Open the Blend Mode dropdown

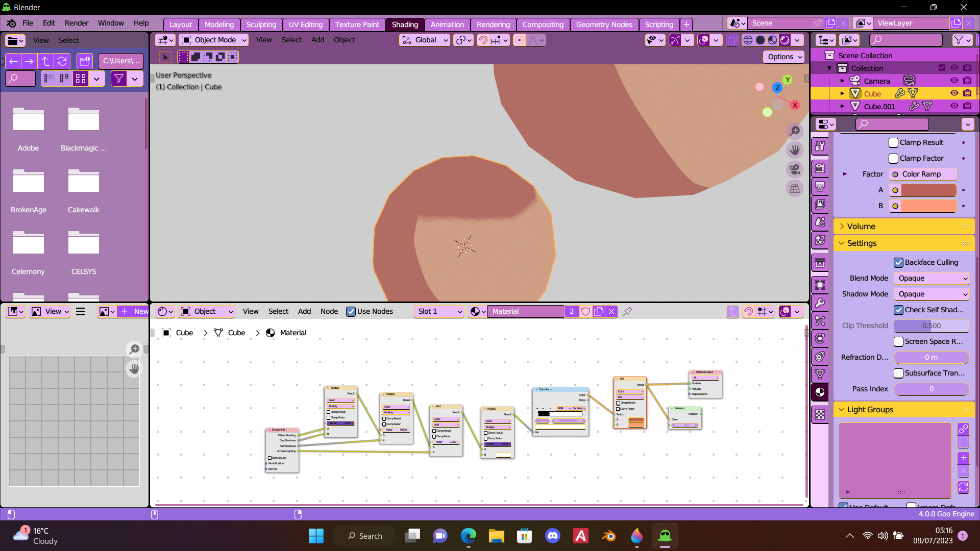[x=930, y=278]
